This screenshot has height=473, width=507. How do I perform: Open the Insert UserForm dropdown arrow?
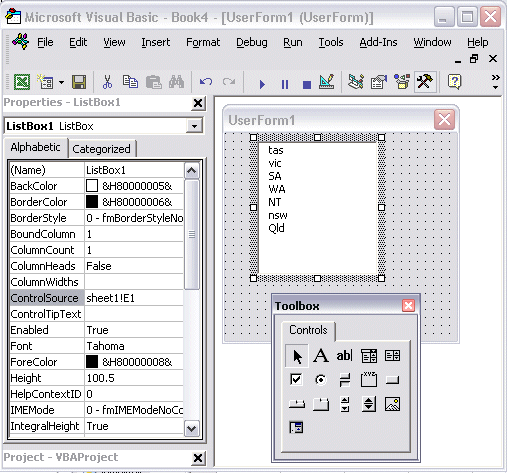pos(61,82)
